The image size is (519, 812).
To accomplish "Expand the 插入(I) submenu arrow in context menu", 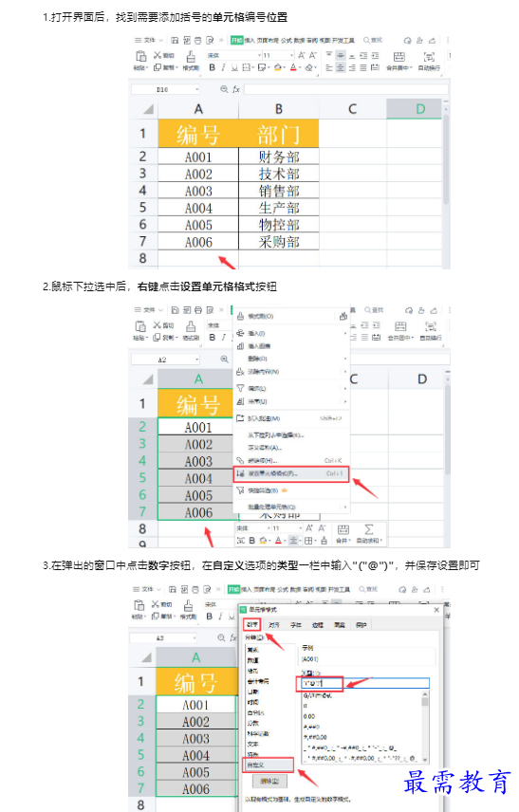I will pyautogui.click(x=345, y=334).
